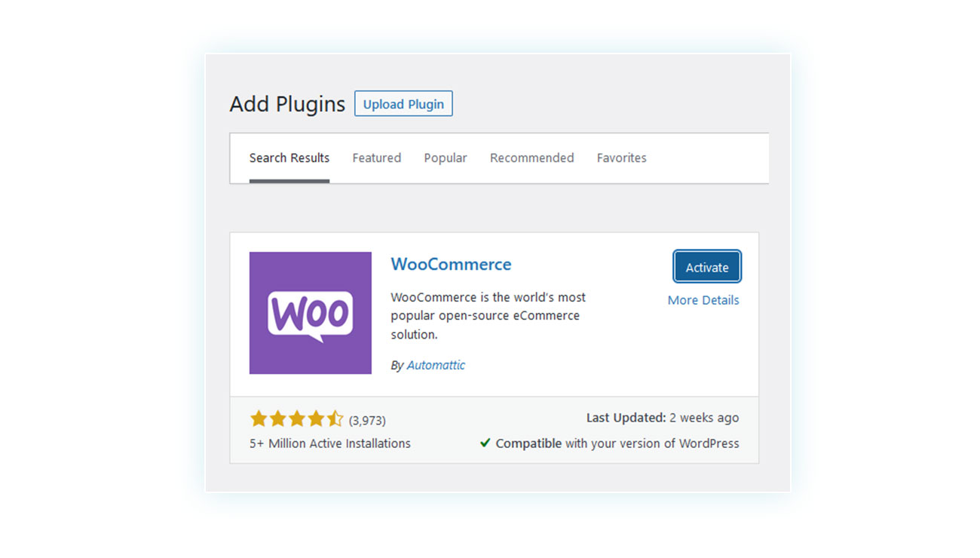Open the WooCommerce plugin title link
The image size is (980, 558).
[451, 264]
